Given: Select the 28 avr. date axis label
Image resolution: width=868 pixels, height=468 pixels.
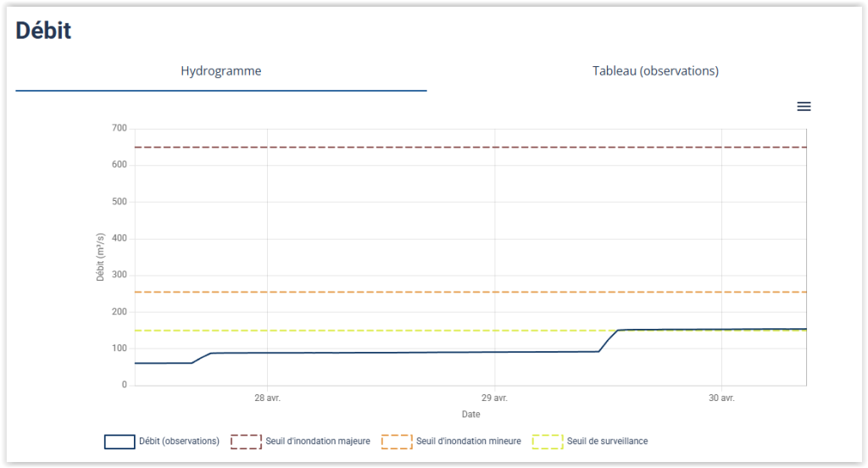Looking at the screenshot, I should (266, 398).
